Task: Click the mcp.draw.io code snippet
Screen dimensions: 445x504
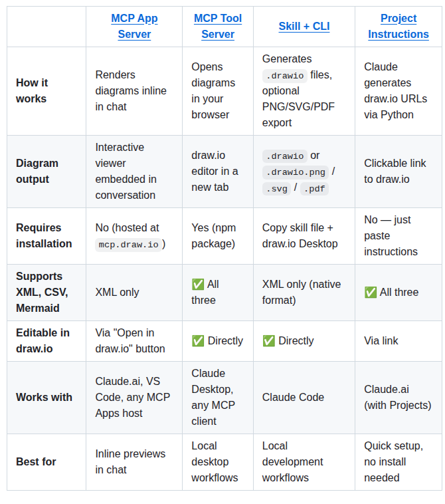Action: [129, 245]
